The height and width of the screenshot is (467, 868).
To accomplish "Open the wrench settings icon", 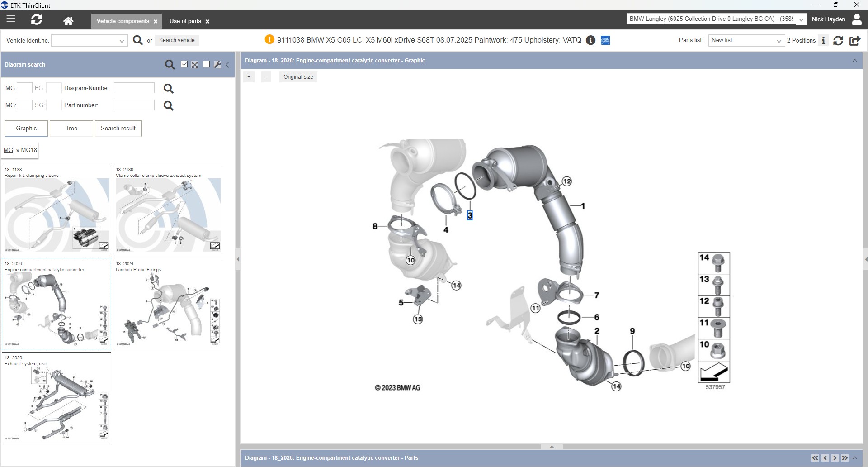I will click(x=217, y=64).
